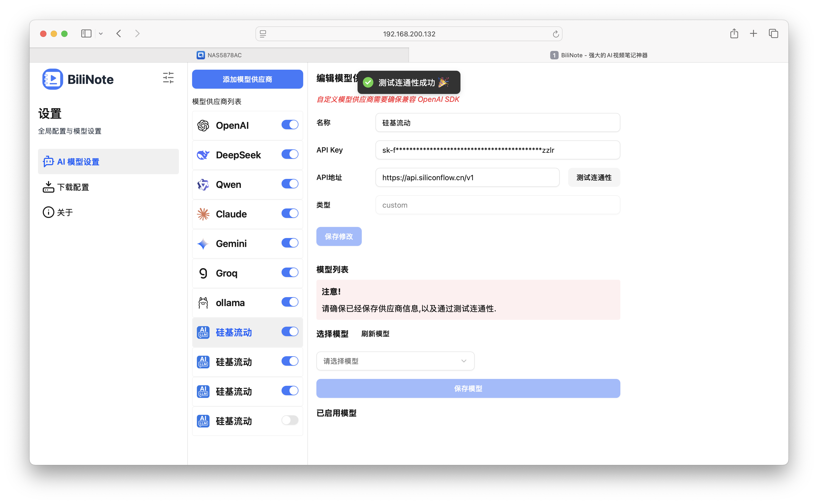
Task: Enable the last 硅基流动 provider toggle
Action: click(289, 420)
